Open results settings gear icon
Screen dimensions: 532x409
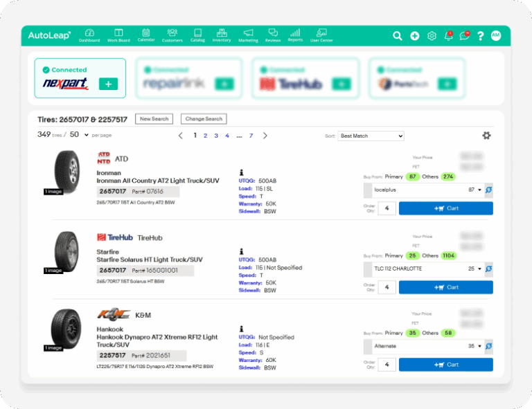[x=486, y=136]
